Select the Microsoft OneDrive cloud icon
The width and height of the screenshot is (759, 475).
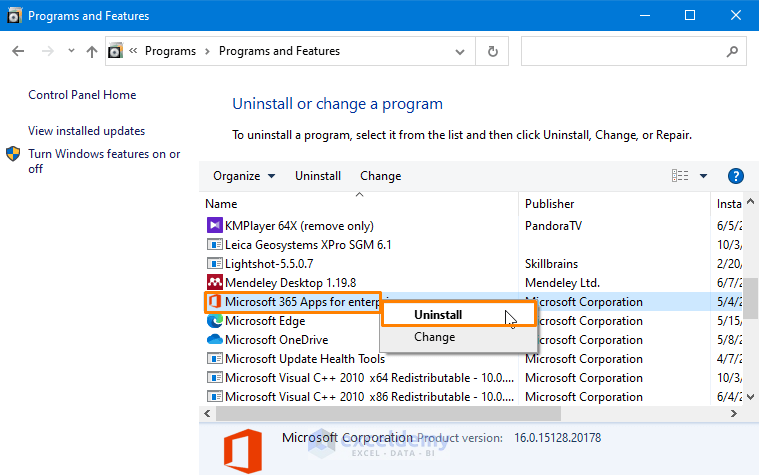coord(214,340)
